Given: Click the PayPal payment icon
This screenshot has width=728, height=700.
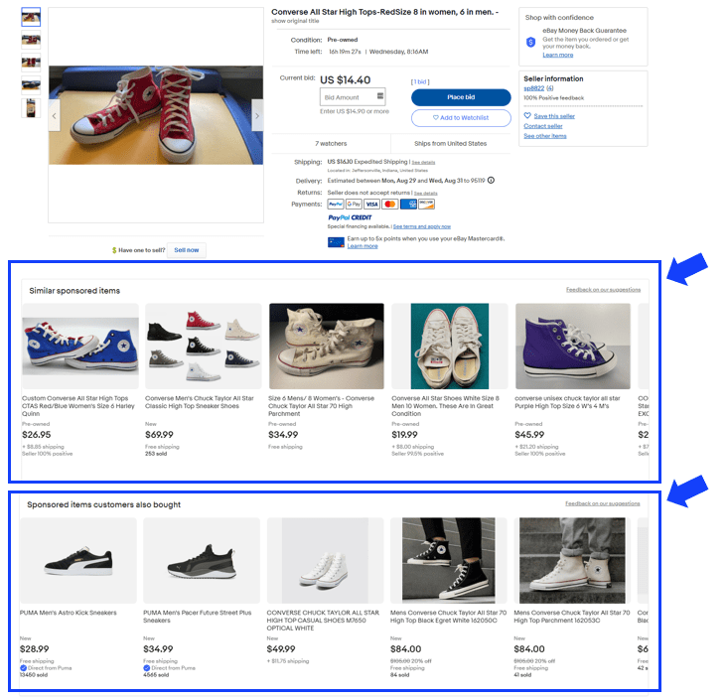Looking at the screenshot, I should pyautogui.click(x=336, y=205).
